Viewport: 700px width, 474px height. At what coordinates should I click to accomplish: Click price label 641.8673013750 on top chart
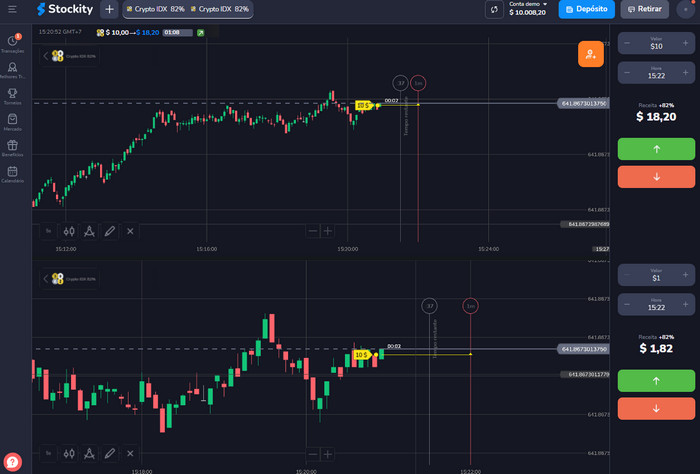click(583, 104)
